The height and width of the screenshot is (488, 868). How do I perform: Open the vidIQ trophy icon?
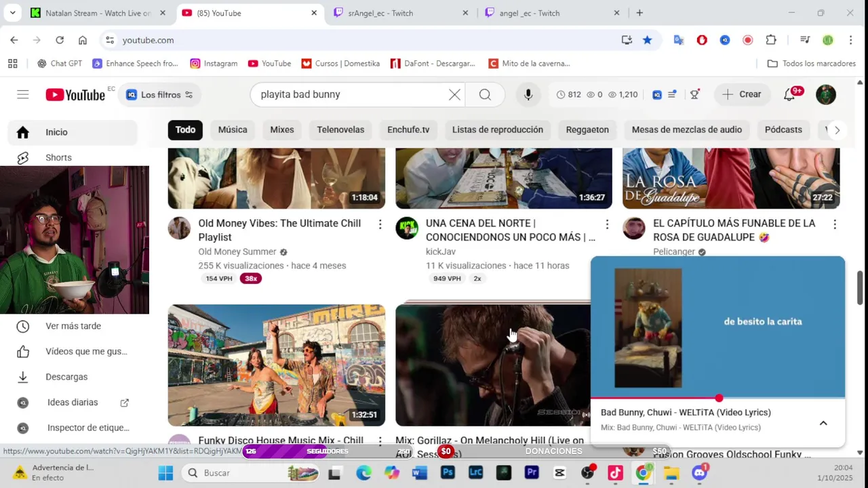click(694, 95)
